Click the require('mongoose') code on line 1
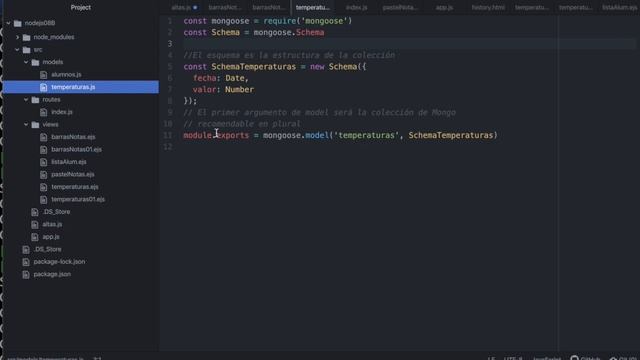The height and width of the screenshot is (360, 640). tap(308, 21)
